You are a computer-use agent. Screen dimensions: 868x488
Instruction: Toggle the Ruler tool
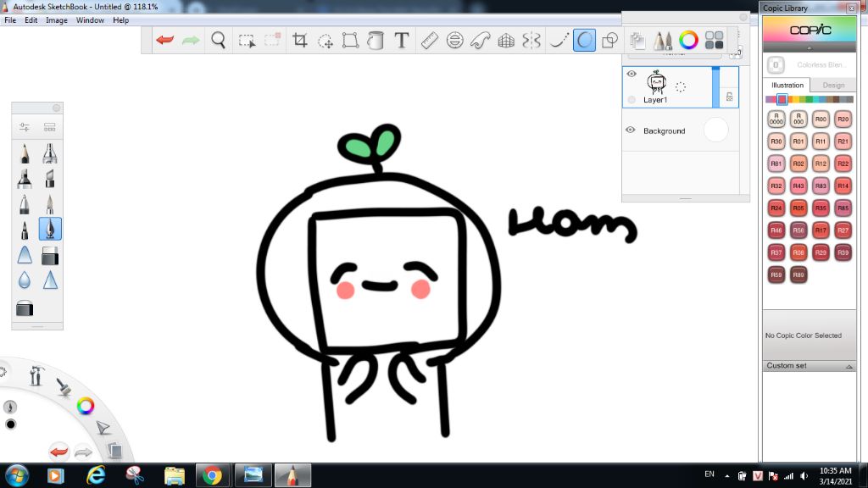click(x=430, y=40)
